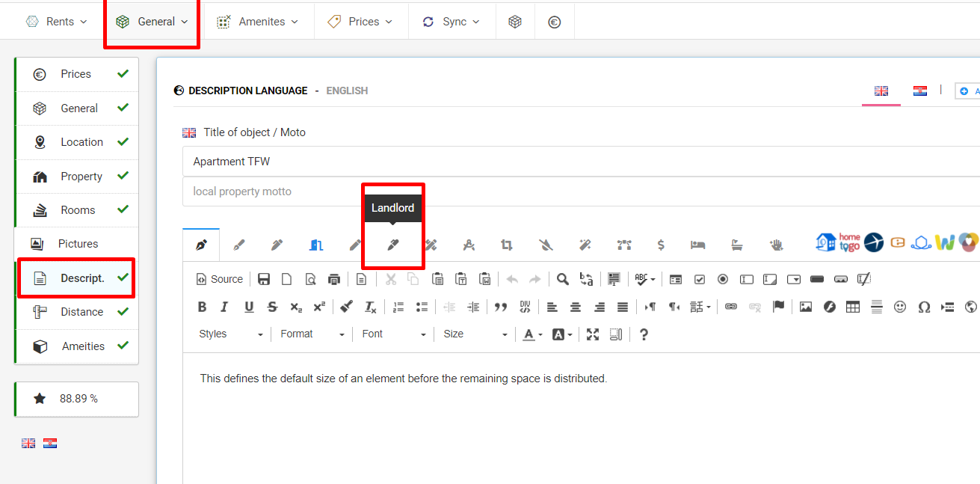Open the Font dropdown
The height and width of the screenshot is (484, 980).
point(394,334)
